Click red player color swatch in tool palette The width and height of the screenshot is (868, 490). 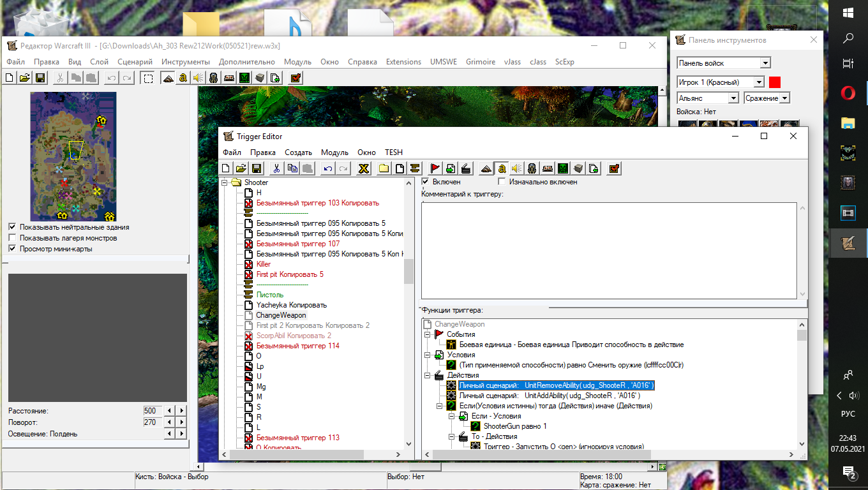(x=775, y=82)
